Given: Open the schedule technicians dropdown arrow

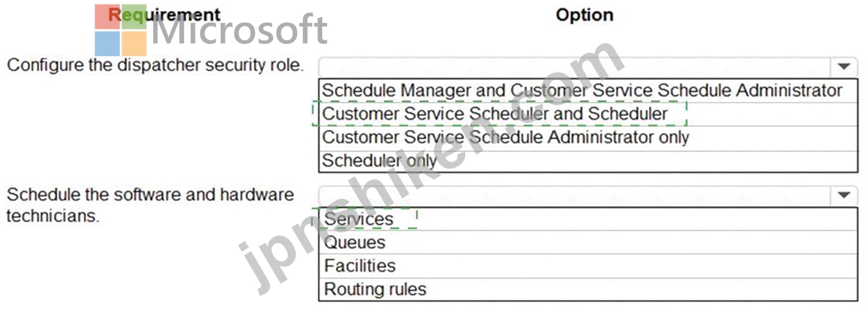Looking at the screenshot, I should pyautogui.click(x=844, y=195).
